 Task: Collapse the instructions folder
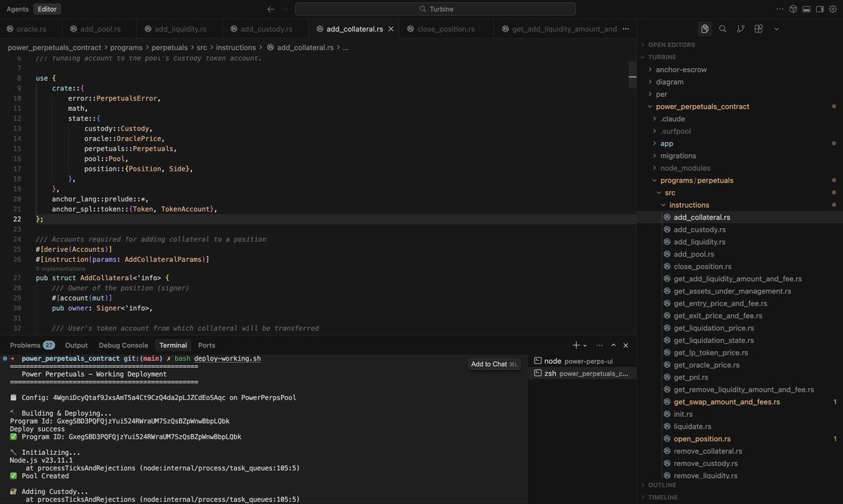[x=740, y=205]
